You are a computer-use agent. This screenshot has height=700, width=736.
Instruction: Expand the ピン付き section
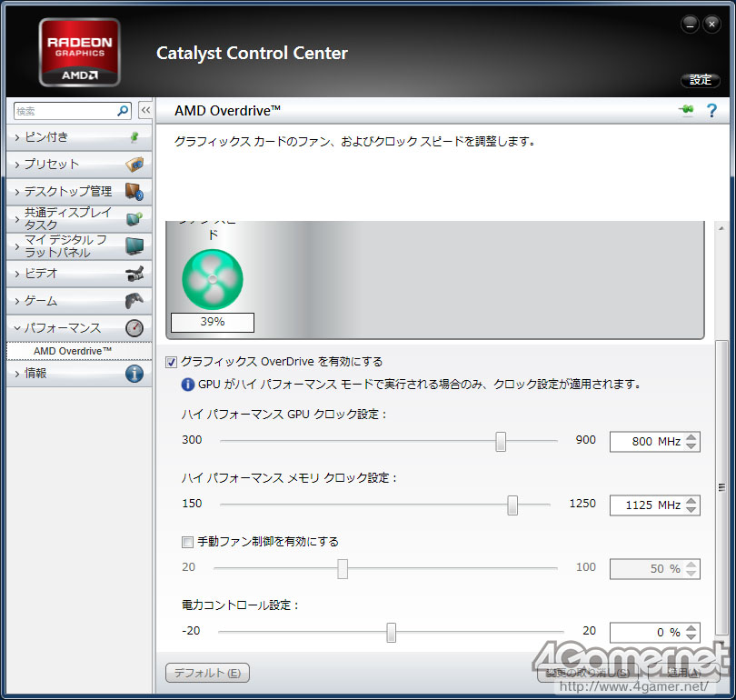[79, 137]
